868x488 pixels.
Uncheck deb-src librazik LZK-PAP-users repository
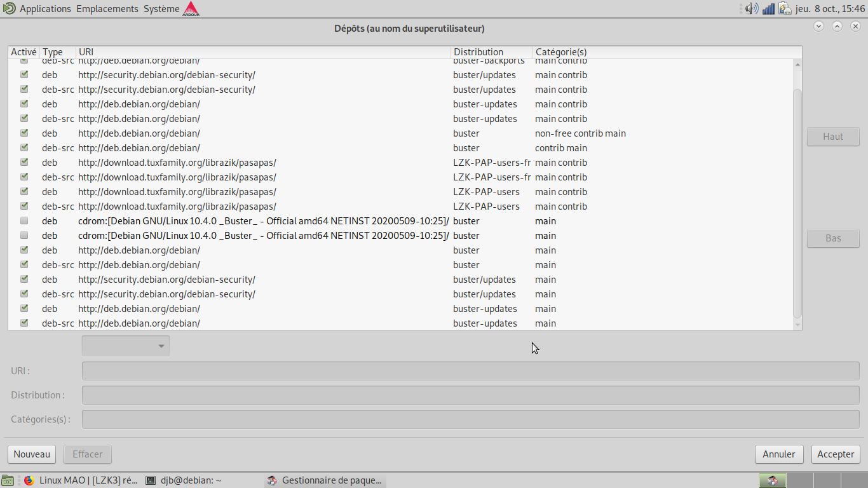(x=24, y=206)
